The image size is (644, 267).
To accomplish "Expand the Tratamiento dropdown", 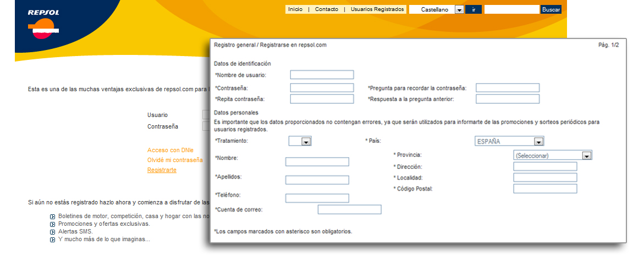I will [306, 142].
